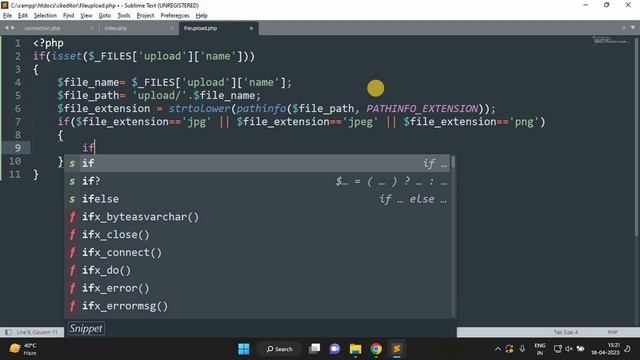This screenshot has width=640, height=360.
Task: Open the tab list dropdown arrow
Action: (x=633, y=27)
